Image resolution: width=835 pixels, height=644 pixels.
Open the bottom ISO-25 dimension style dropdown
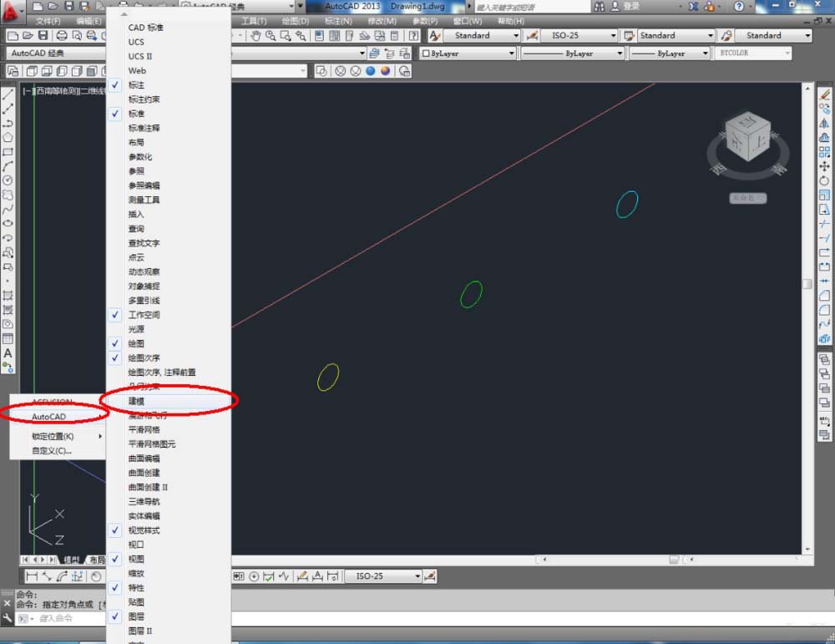417,576
